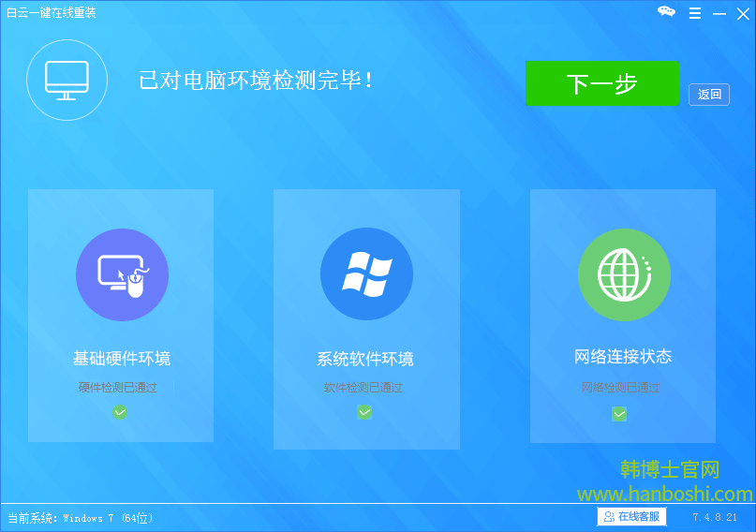Open the hamburger menu in the title bar
Screen dimensions: 756x532
(x=694, y=13)
